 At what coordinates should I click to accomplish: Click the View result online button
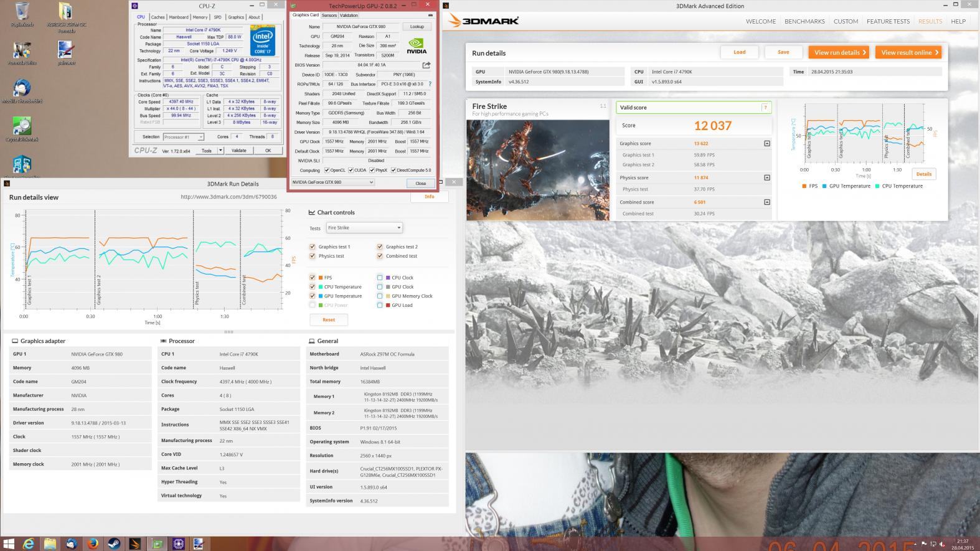(x=910, y=52)
